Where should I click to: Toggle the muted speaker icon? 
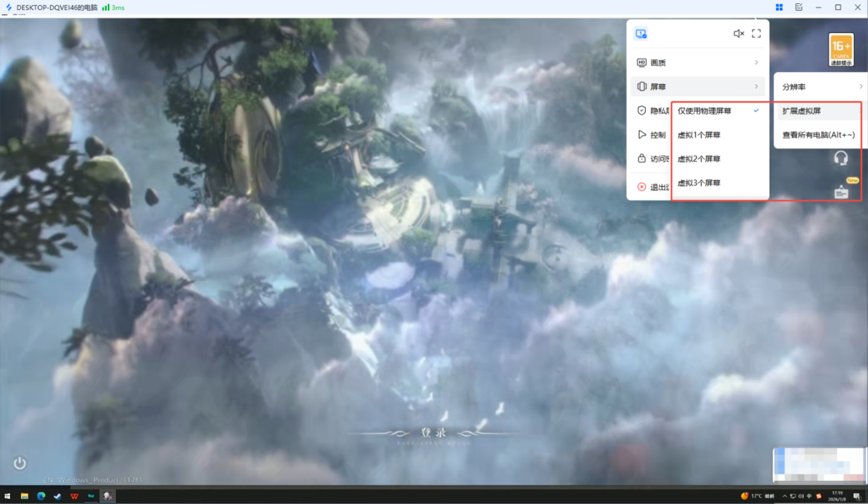click(738, 34)
